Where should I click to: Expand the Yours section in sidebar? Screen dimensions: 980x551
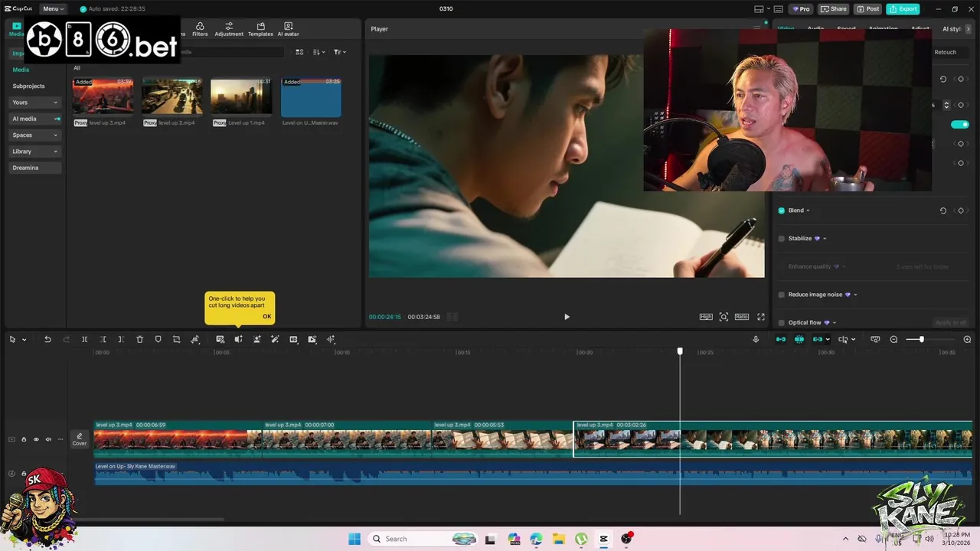35,103
